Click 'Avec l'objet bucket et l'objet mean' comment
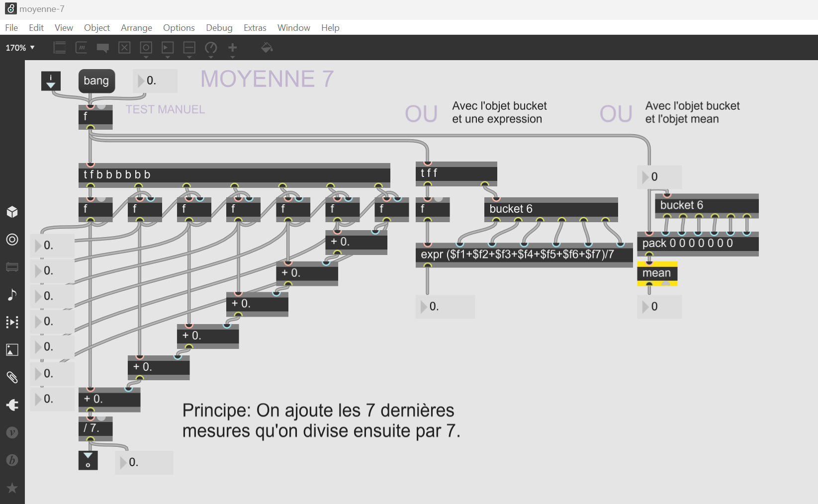818x504 pixels. point(692,112)
